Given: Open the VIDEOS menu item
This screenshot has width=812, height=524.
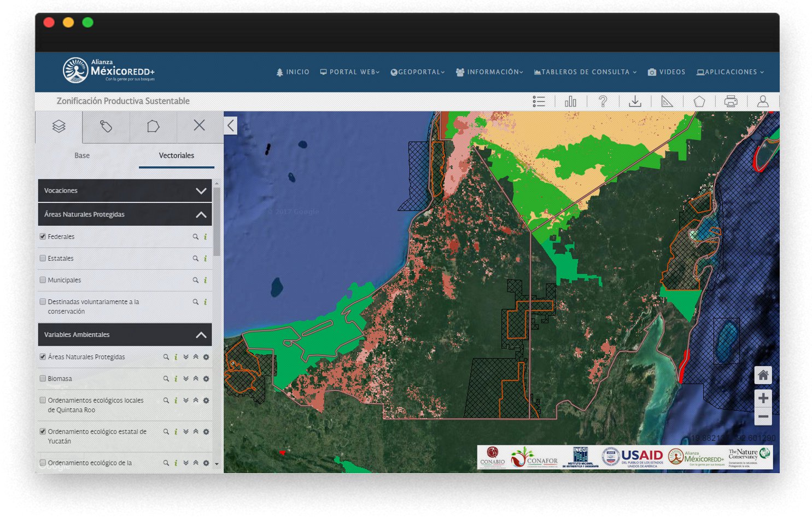Looking at the screenshot, I should [x=667, y=72].
